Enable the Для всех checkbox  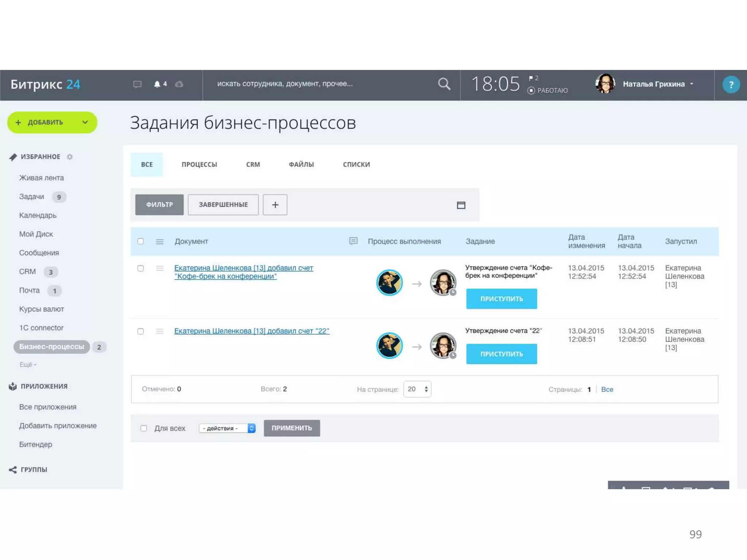click(144, 428)
